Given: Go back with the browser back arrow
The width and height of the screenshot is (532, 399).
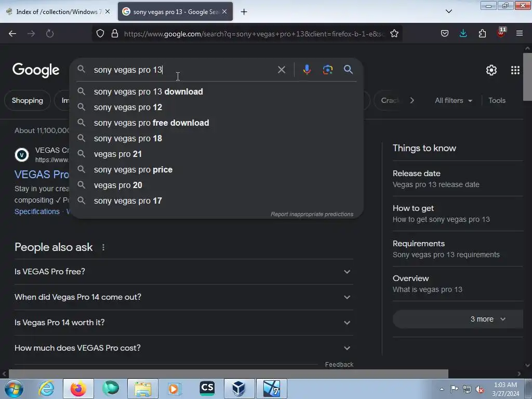Looking at the screenshot, I should pos(12,34).
